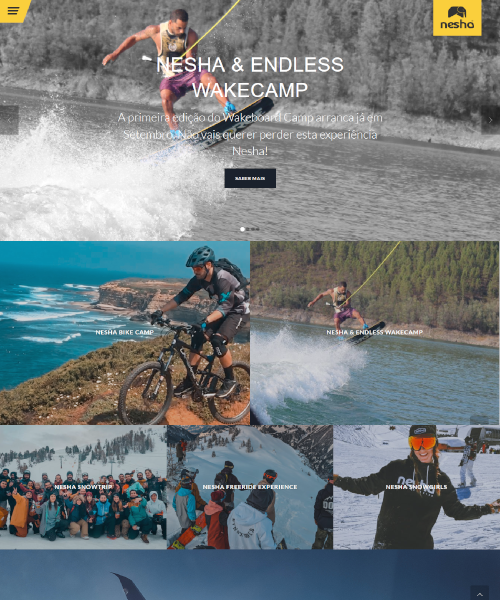Click the dark blue banner image at bottom
This screenshot has height=600, width=500.
[250, 575]
